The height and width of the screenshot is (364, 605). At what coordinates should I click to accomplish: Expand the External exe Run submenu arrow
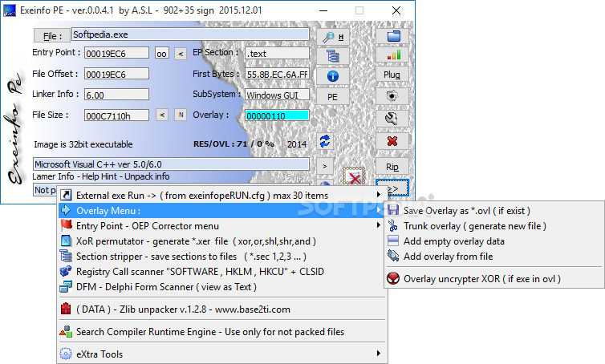click(x=379, y=195)
